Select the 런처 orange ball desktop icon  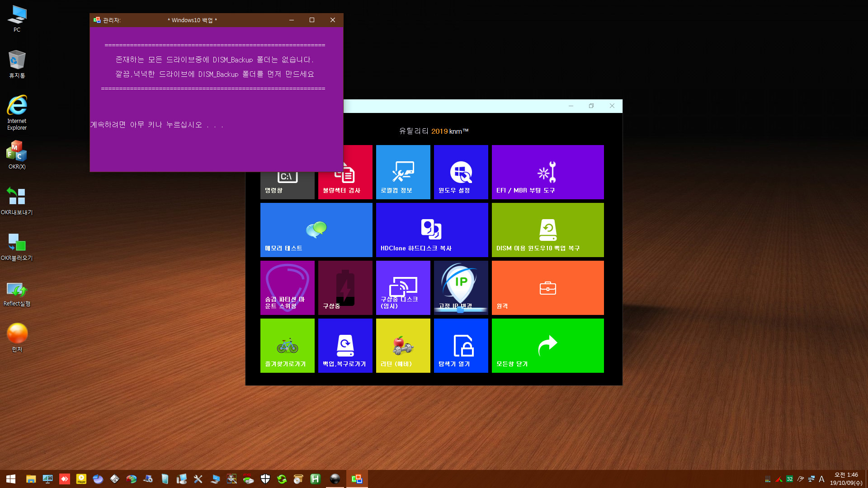pos(17,338)
